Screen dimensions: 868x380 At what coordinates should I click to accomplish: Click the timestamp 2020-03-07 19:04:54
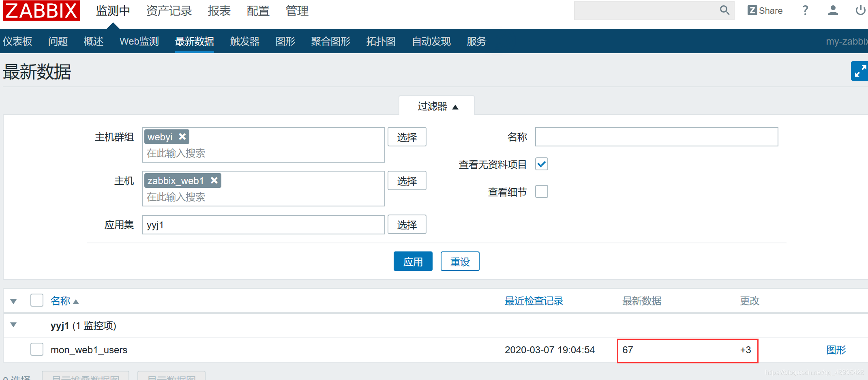tap(550, 350)
